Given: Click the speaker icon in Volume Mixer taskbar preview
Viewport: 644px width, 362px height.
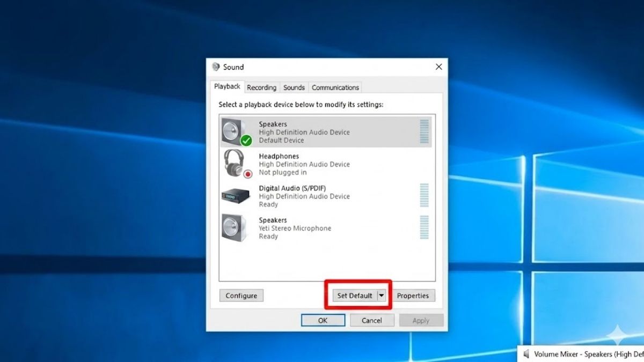Looking at the screenshot, I should (526, 354).
